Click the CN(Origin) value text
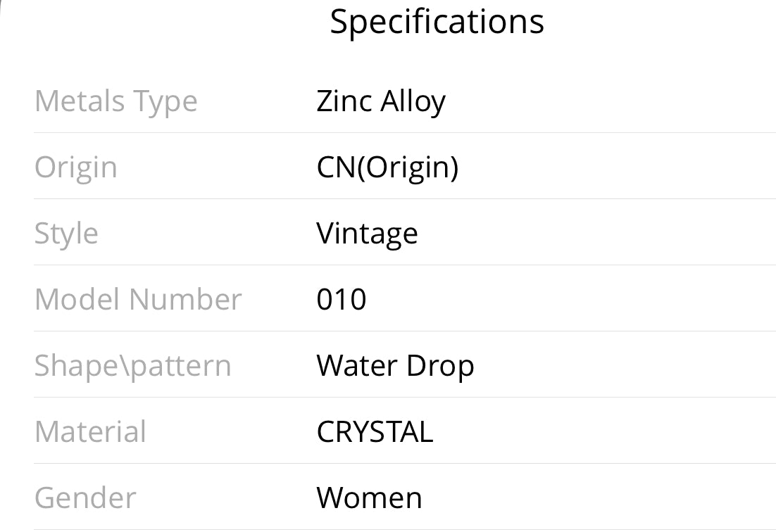Screen dimensions: 776x532 click(387, 167)
